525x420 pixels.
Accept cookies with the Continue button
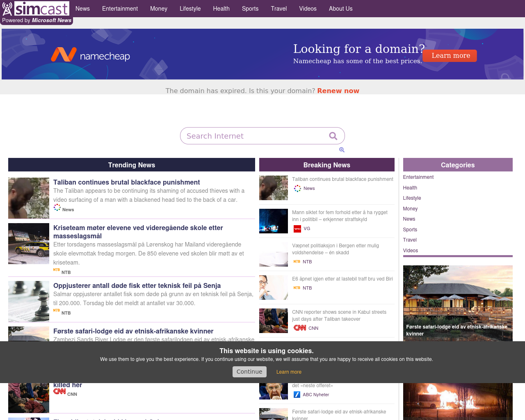coord(249,372)
